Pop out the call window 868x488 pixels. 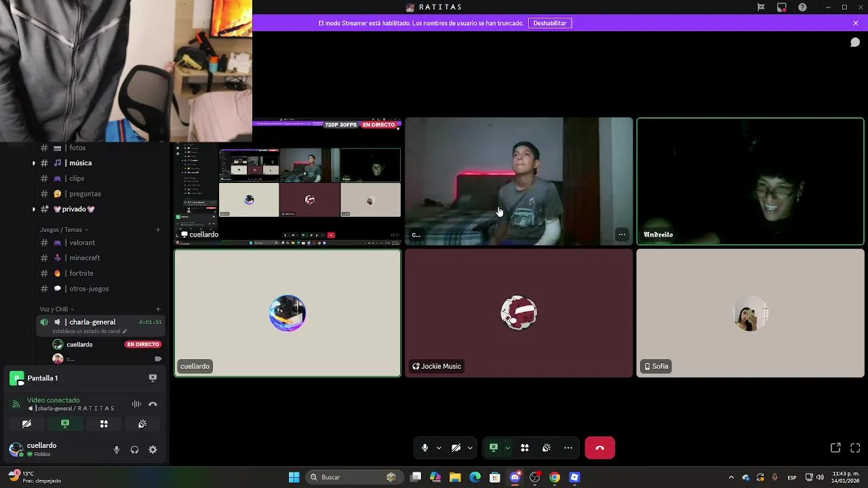coord(835,448)
